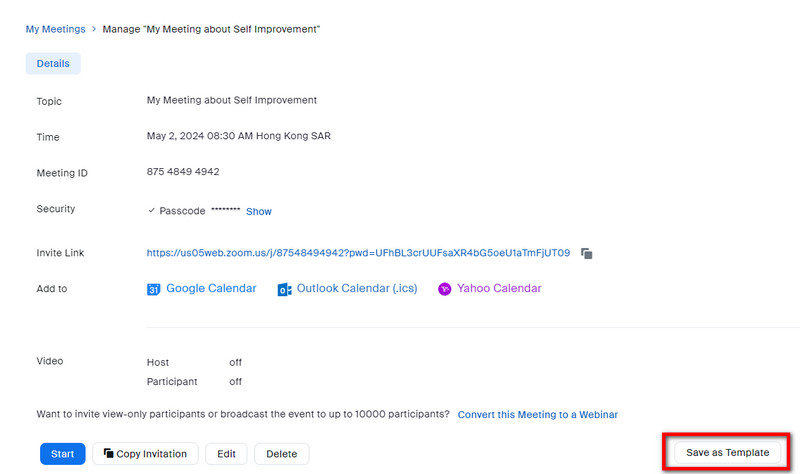The width and height of the screenshot is (800, 474).
Task: Edit the meeting details
Action: tap(227, 454)
